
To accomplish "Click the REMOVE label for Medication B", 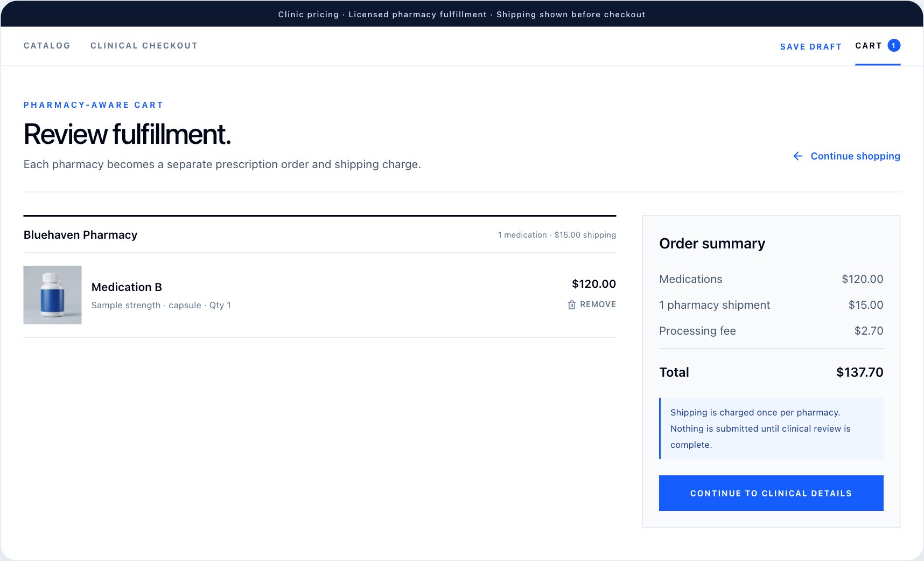I will click(x=598, y=304).
